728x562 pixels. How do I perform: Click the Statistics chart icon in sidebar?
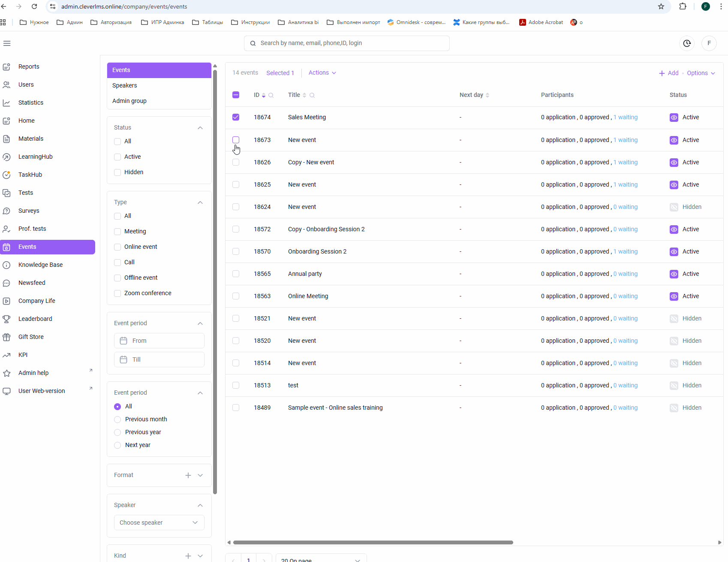pos(6,103)
